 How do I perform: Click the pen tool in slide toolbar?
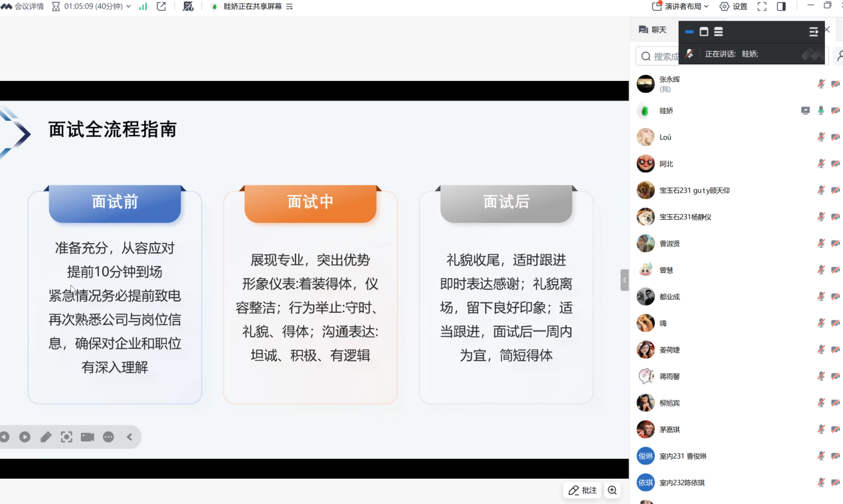point(46,437)
